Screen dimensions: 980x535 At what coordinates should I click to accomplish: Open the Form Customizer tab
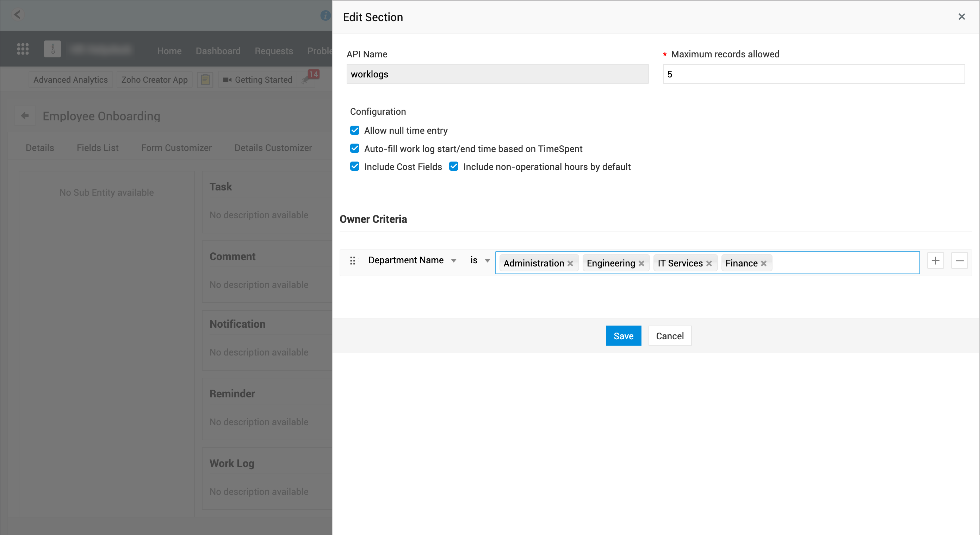pyautogui.click(x=176, y=147)
